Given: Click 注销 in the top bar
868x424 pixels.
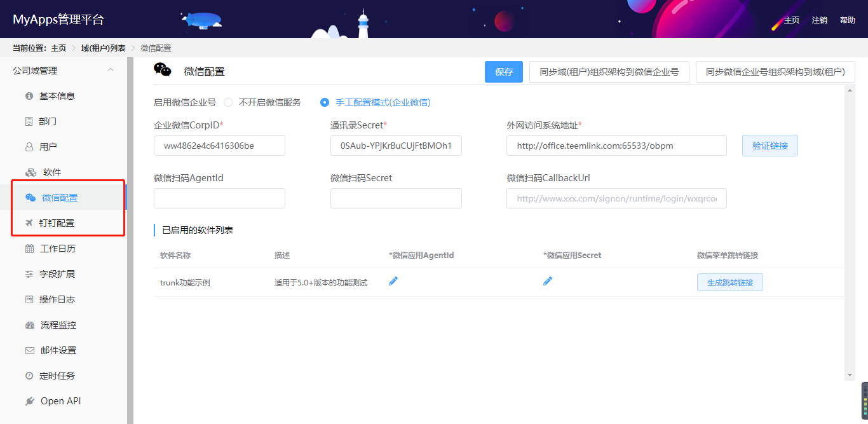Looking at the screenshot, I should click(820, 20).
